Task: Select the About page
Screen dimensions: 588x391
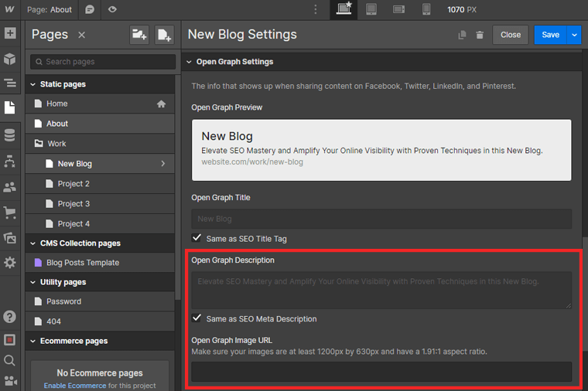Action: click(x=100, y=124)
